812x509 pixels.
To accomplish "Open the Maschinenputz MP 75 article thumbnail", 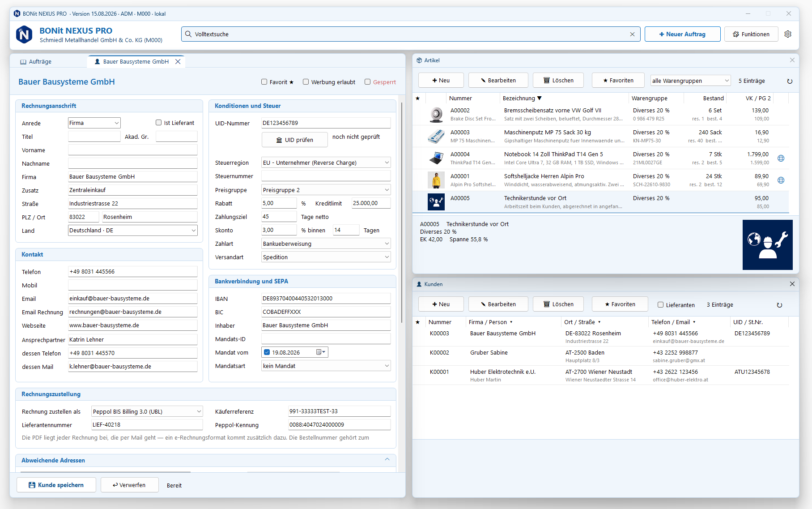I will (x=436, y=136).
